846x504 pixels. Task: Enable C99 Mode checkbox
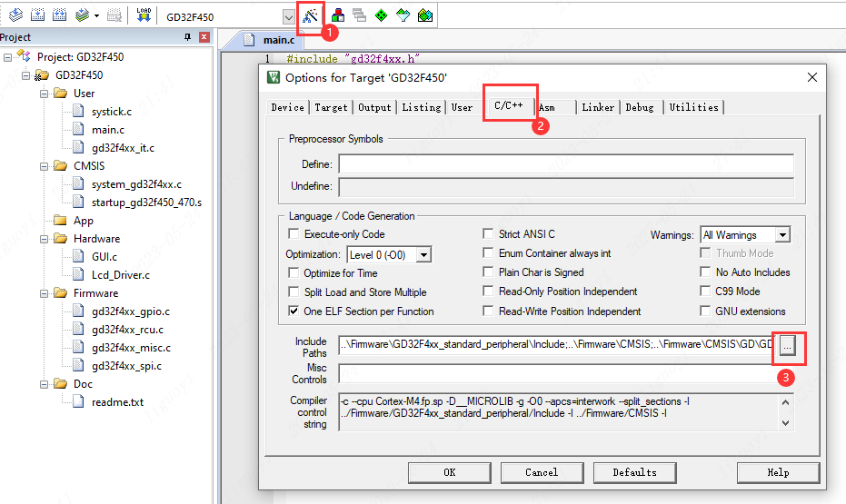coord(705,292)
